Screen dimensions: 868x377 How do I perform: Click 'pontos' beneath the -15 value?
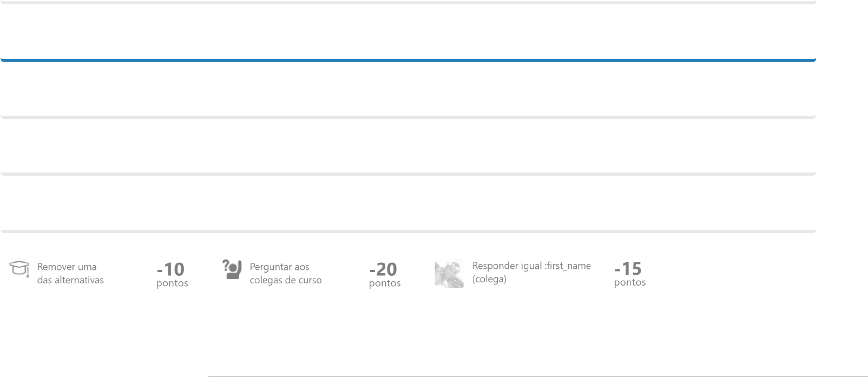pos(630,282)
